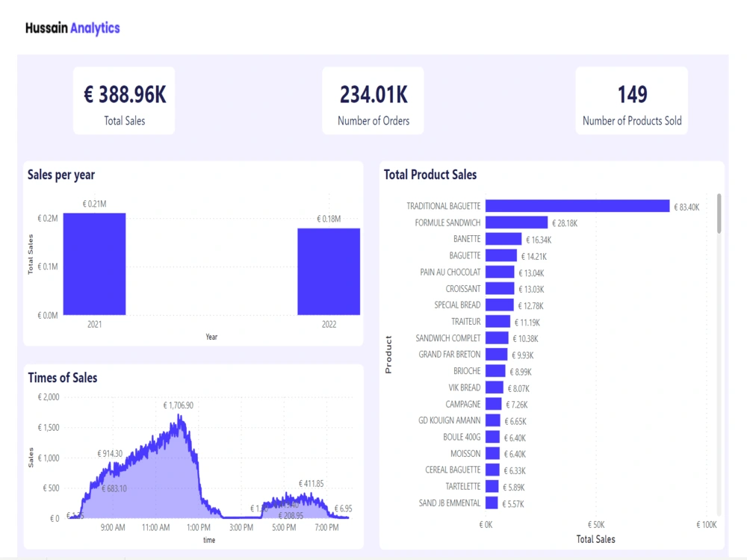Click the Number of Orders card
The image size is (747, 560).
point(372,100)
